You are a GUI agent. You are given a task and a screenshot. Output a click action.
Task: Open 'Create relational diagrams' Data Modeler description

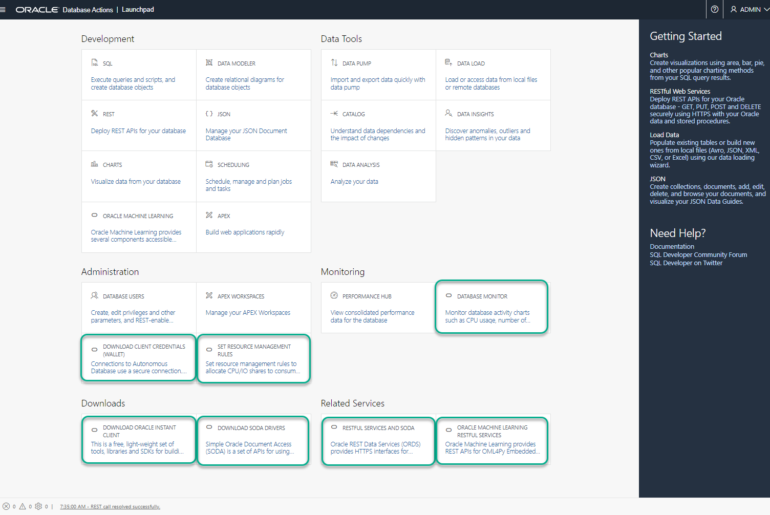245,83
